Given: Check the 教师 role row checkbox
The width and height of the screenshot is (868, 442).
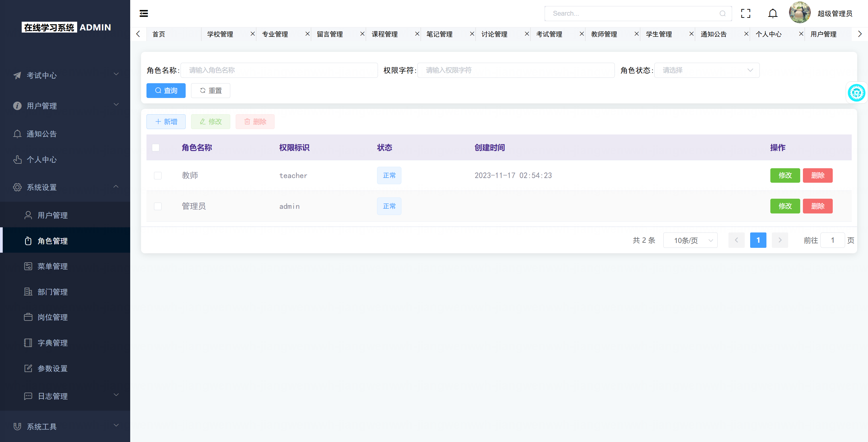Looking at the screenshot, I should click(158, 176).
